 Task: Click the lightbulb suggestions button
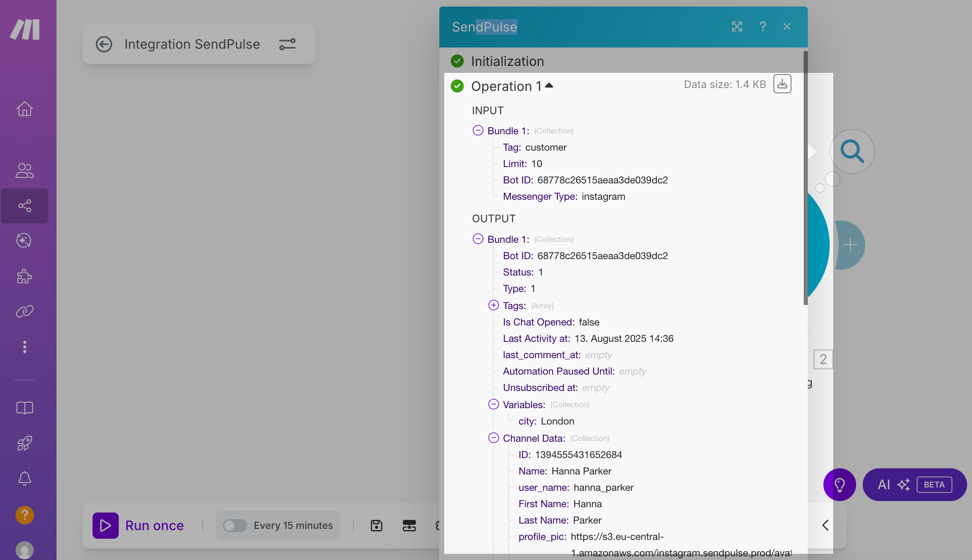[839, 484]
